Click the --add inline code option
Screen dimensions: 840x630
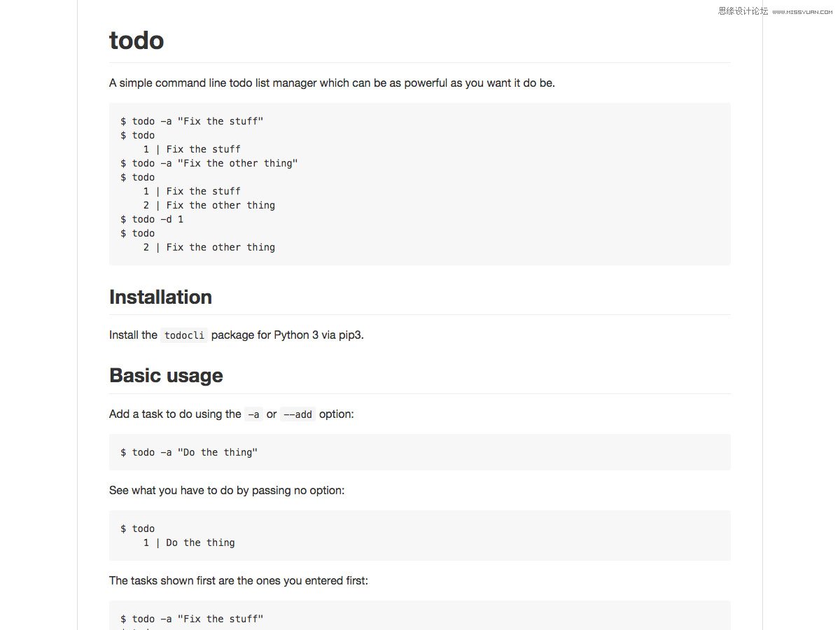[x=297, y=414]
